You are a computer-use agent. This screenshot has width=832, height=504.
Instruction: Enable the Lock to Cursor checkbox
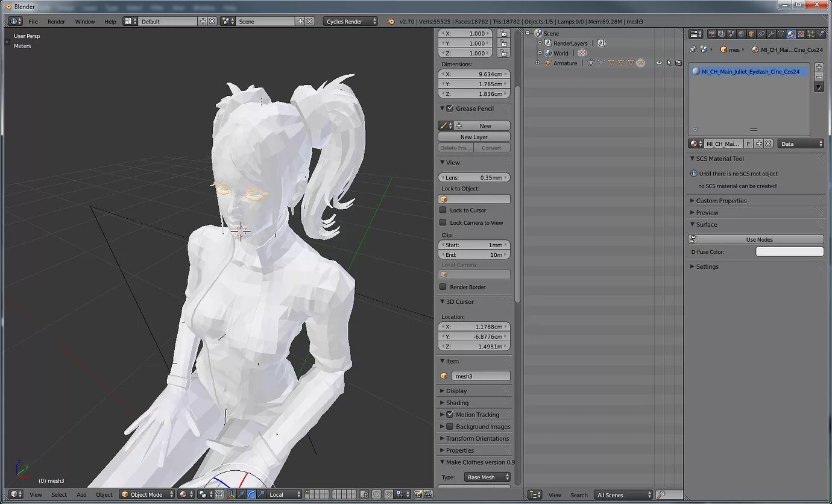443,210
